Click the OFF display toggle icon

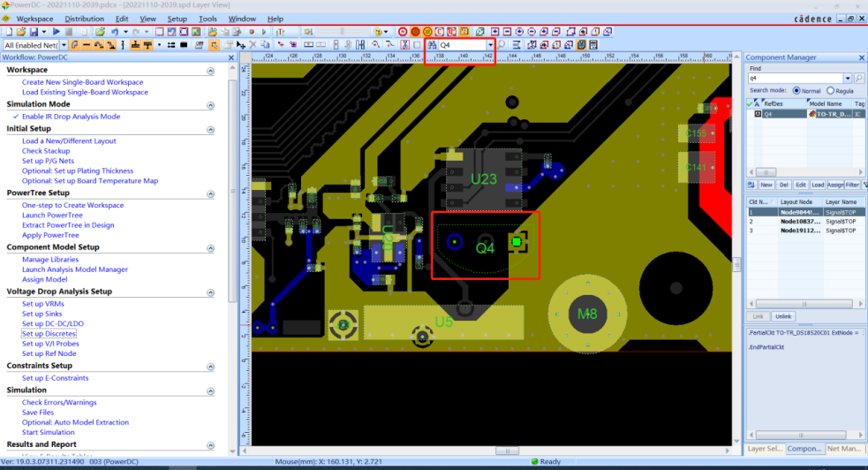pos(199,45)
